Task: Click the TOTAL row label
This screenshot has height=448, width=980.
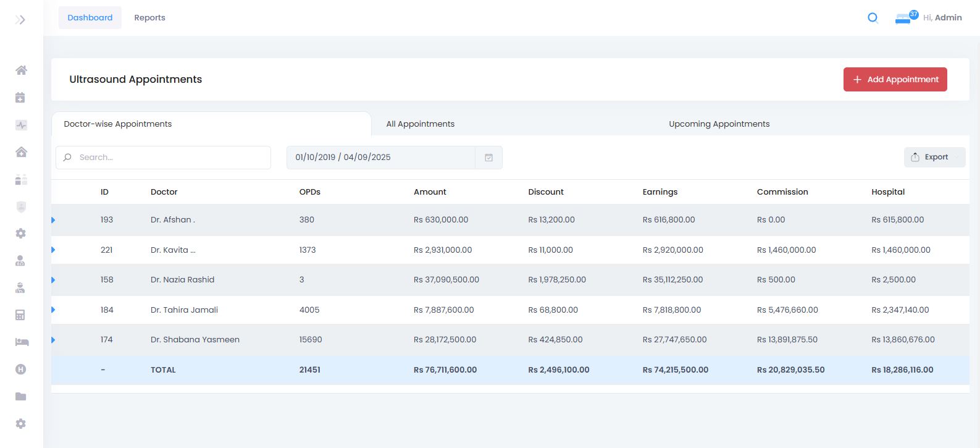Action: (x=163, y=370)
